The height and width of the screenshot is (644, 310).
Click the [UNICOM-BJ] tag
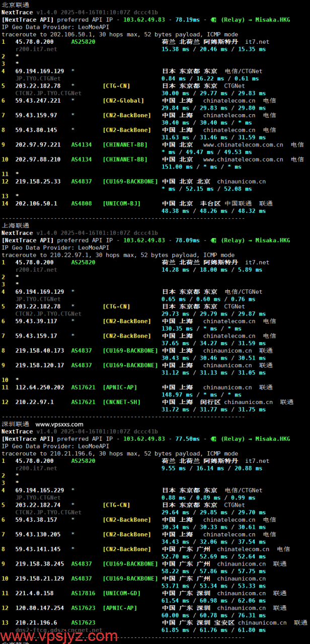(x=121, y=204)
